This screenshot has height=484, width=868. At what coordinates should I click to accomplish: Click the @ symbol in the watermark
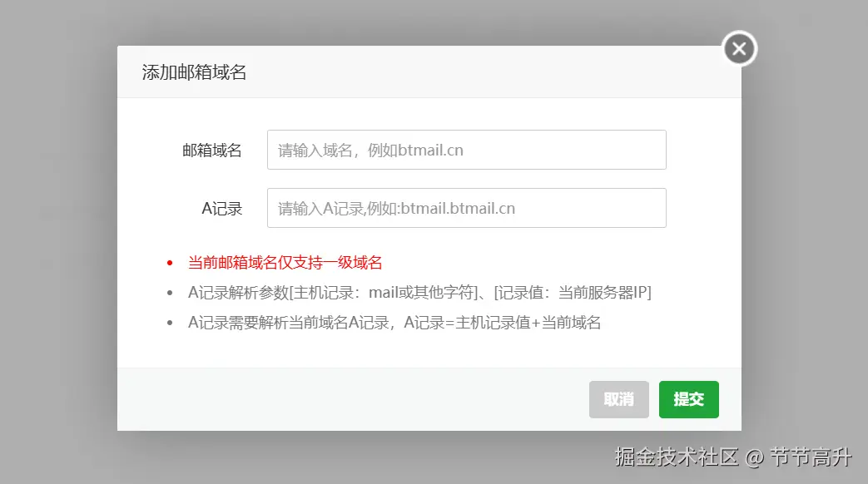pyautogui.click(x=755, y=458)
